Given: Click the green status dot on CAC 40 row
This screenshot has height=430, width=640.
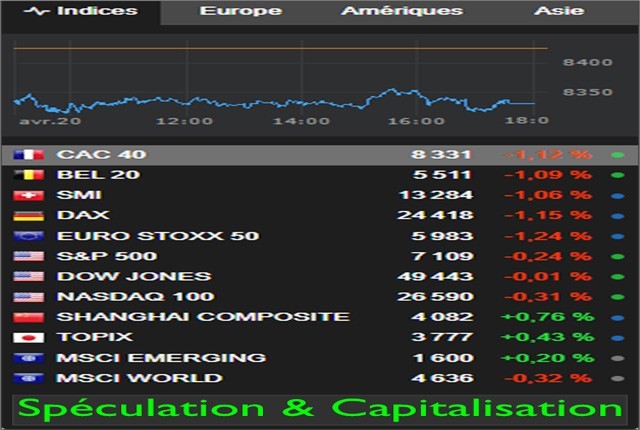Looking at the screenshot, I should click(617, 155).
